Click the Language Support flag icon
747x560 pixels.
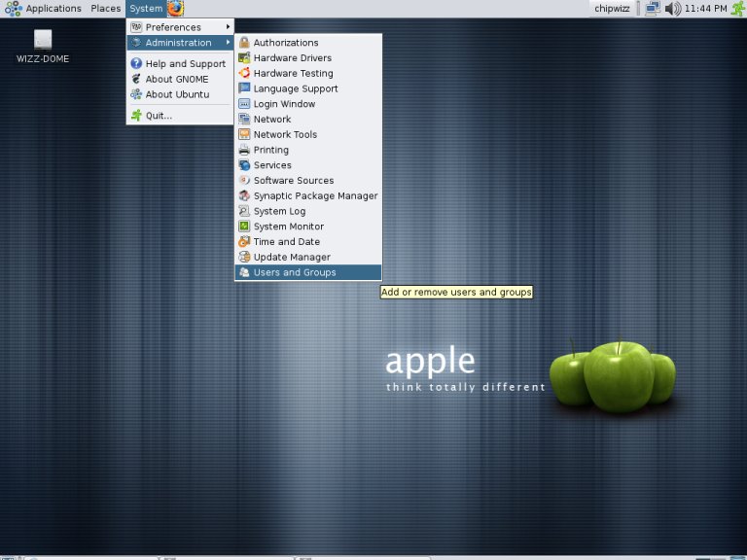pyautogui.click(x=244, y=88)
